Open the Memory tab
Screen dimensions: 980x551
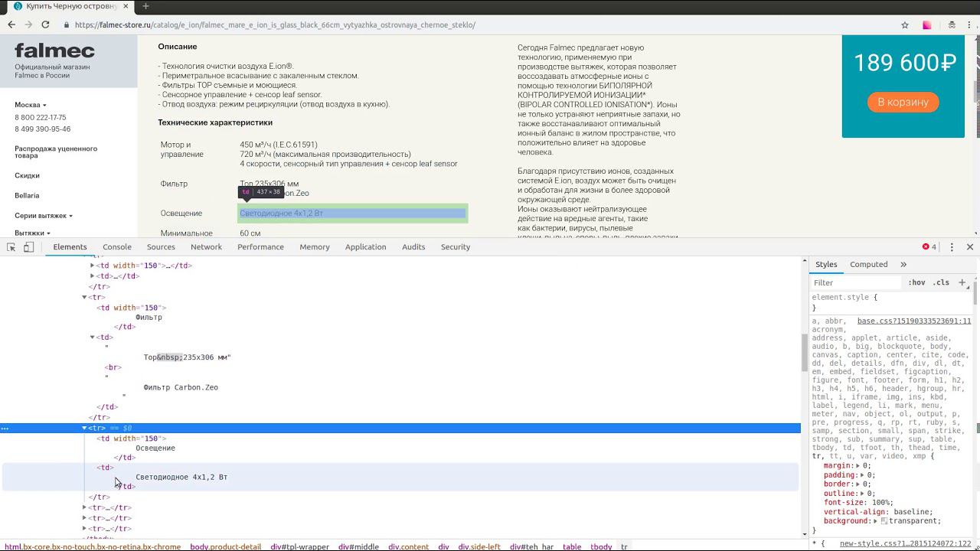click(315, 247)
